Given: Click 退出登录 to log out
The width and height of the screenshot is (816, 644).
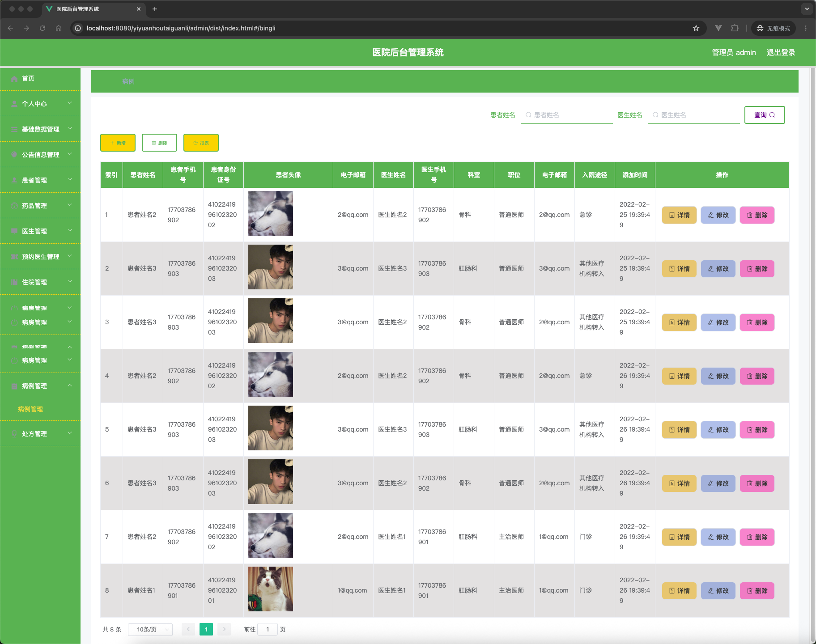Looking at the screenshot, I should click(781, 52).
